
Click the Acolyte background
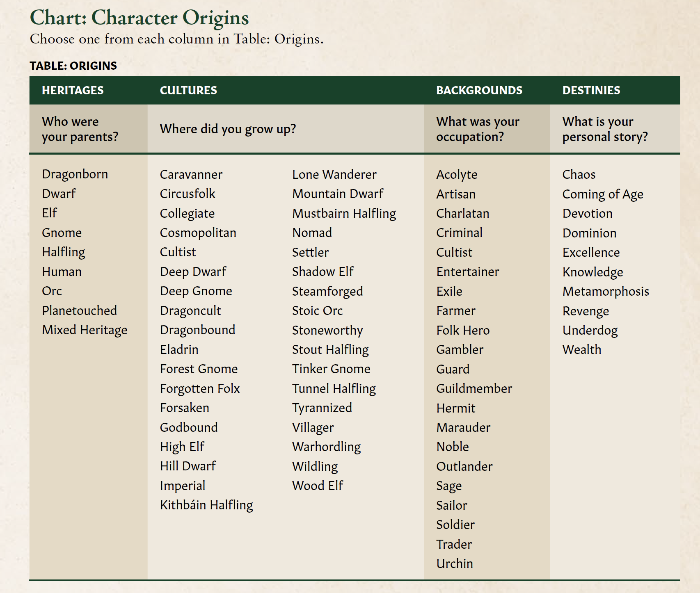point(457,174)
